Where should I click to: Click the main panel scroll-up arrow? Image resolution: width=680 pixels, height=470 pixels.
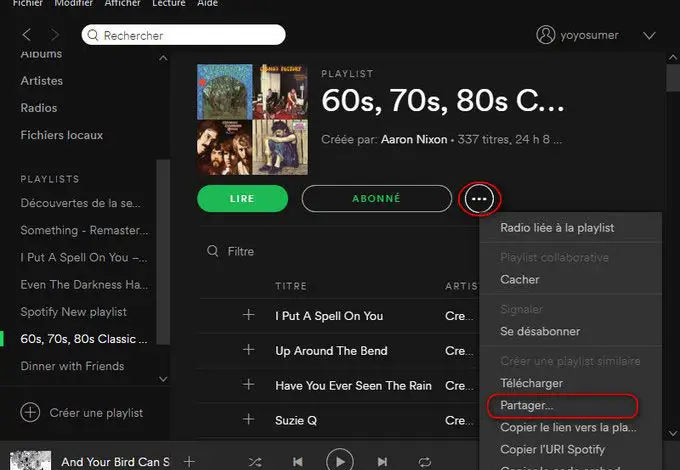[673, 58]
